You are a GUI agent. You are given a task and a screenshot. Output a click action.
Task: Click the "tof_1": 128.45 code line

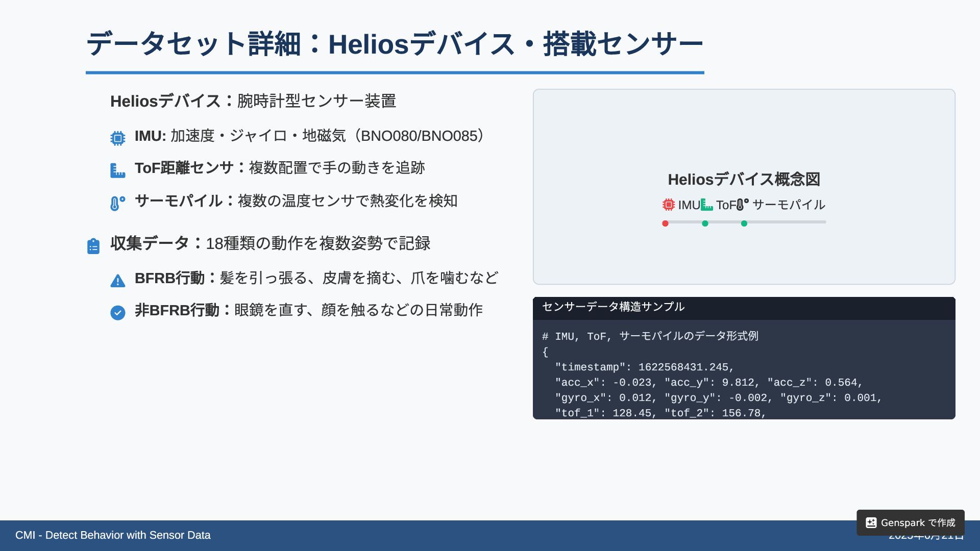(661, 413)
